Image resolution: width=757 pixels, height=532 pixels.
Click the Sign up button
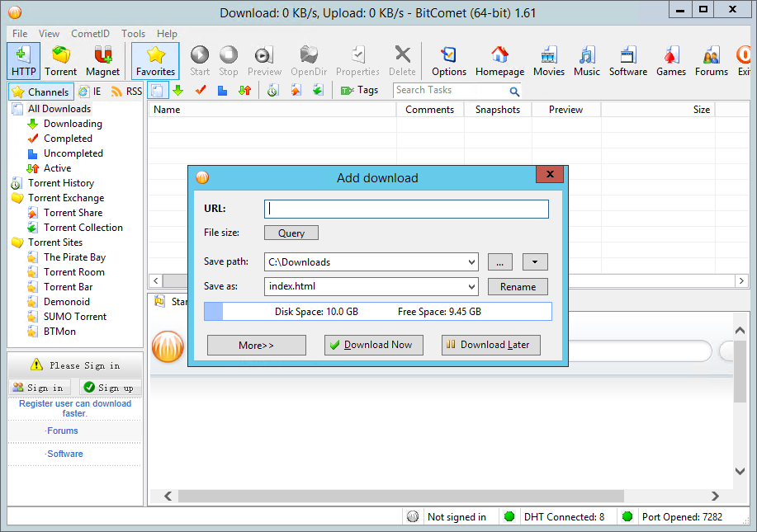pos(110,388)
